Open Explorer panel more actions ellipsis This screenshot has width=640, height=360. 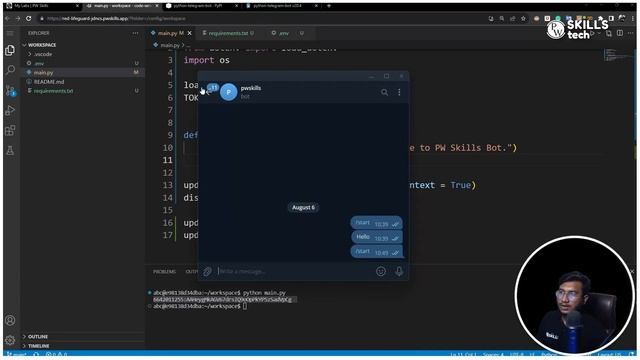click(135, 33)
